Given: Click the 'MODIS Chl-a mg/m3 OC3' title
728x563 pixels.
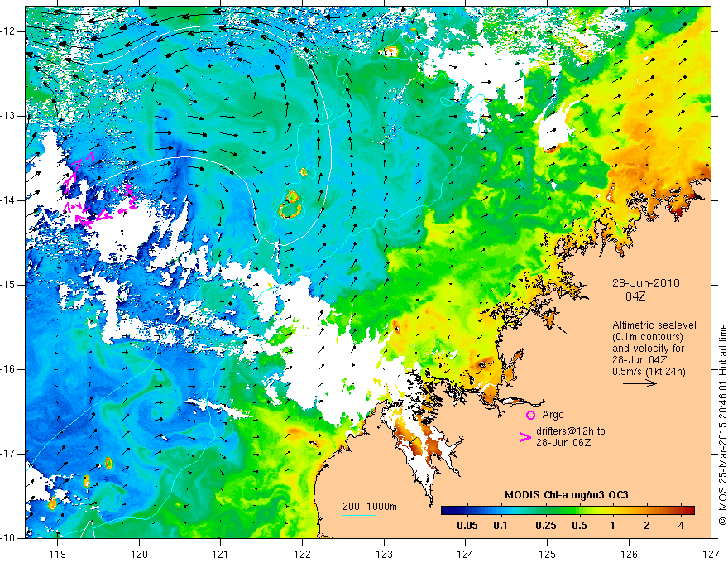Looking at the screenshot, I should [567, 495].
